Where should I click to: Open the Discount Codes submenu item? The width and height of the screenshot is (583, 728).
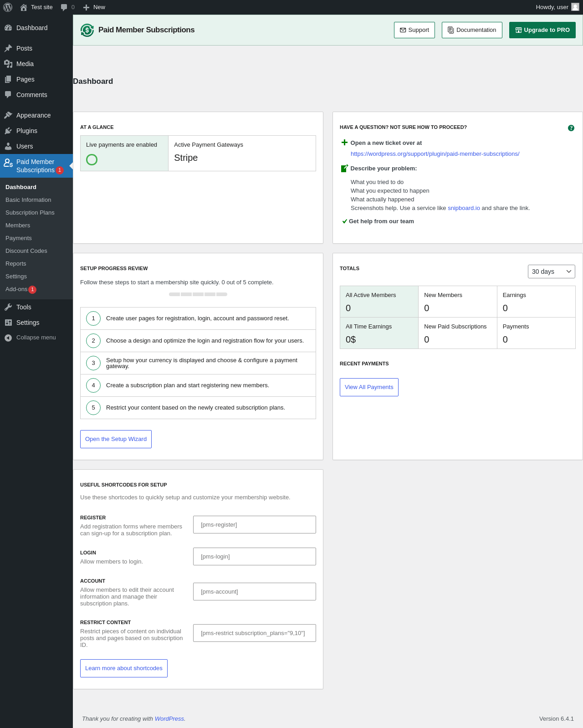click(26, 251)
